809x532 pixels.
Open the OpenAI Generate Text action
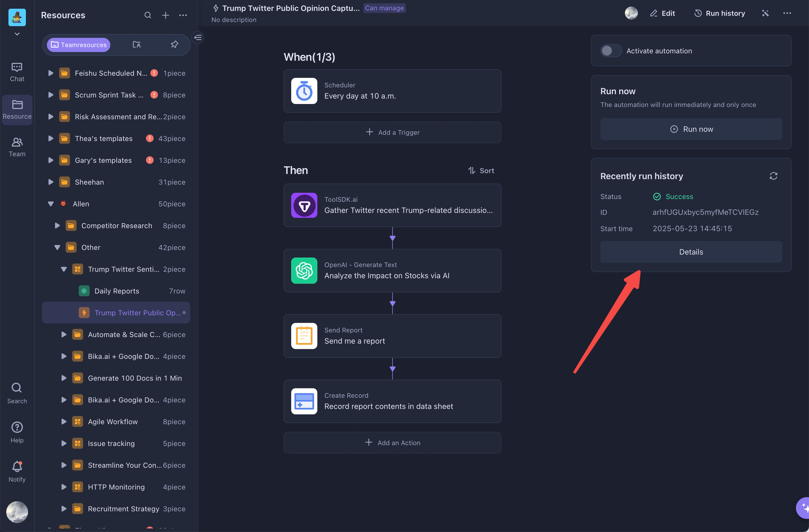coord(392,270)
